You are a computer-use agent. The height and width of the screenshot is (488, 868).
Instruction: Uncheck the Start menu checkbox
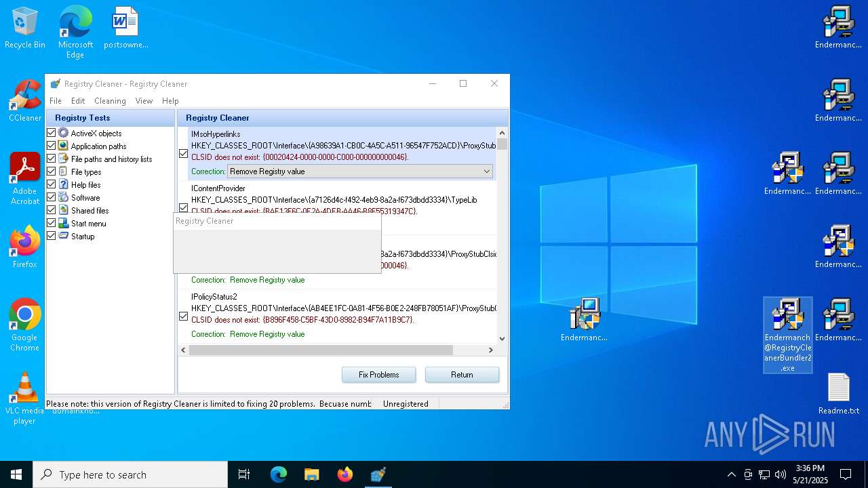coord(52,223)
